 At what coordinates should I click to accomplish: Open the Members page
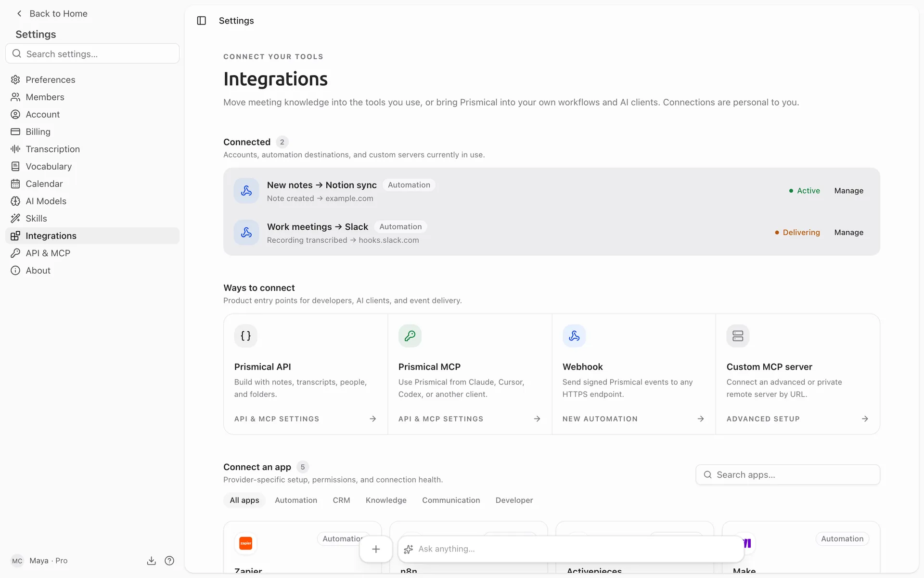coord(92,97)
